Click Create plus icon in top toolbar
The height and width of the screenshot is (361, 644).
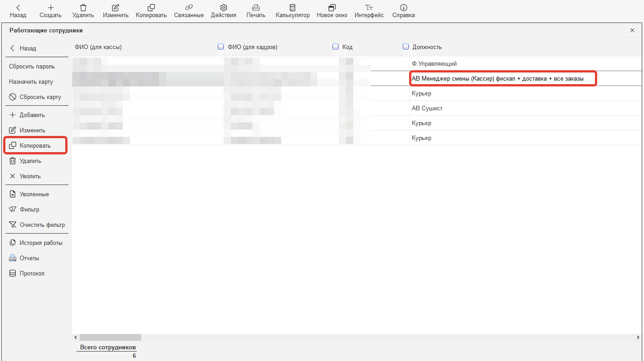pos(50,8)
